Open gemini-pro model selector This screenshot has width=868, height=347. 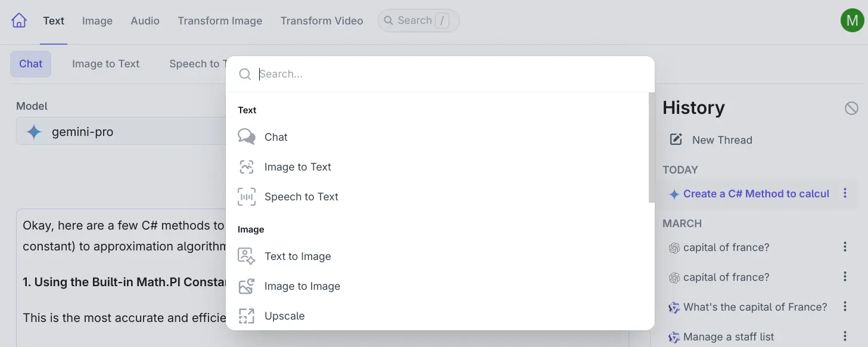click(x=122, y=132)
